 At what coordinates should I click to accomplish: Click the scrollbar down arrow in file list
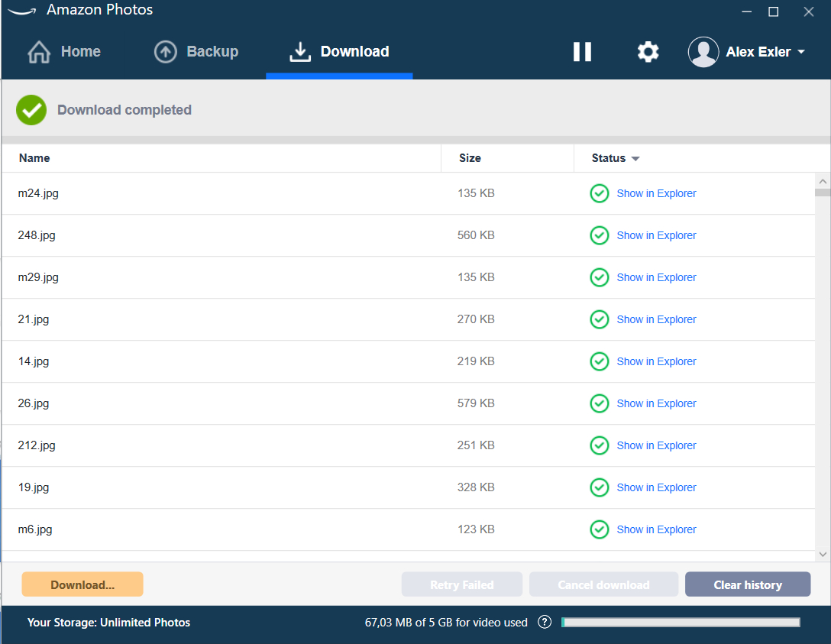823,554
